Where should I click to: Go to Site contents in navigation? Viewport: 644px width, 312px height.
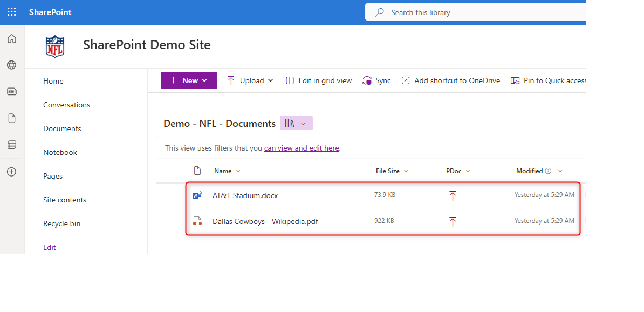point(64,200)
